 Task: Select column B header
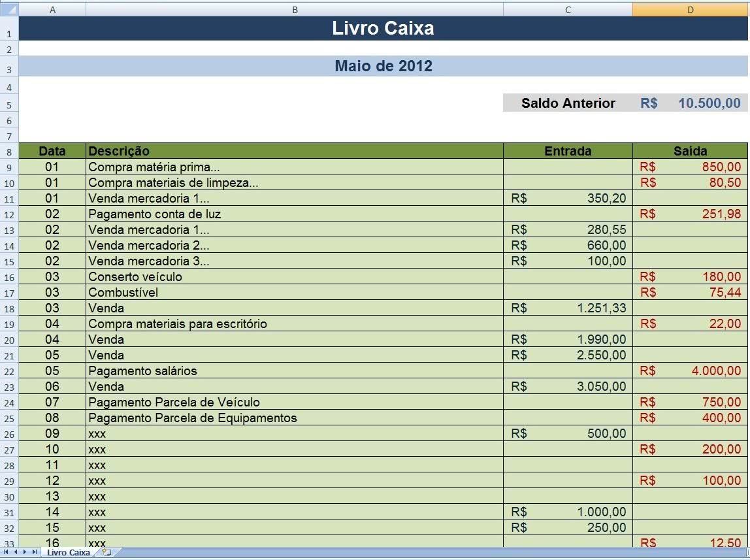295,10
